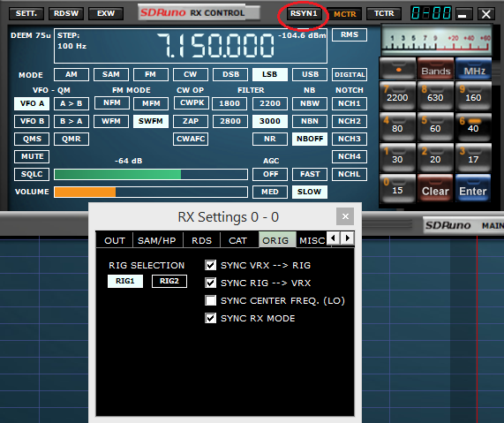Open the SETT. settings panel
The image size is (504, 423).
click(26, 13)
